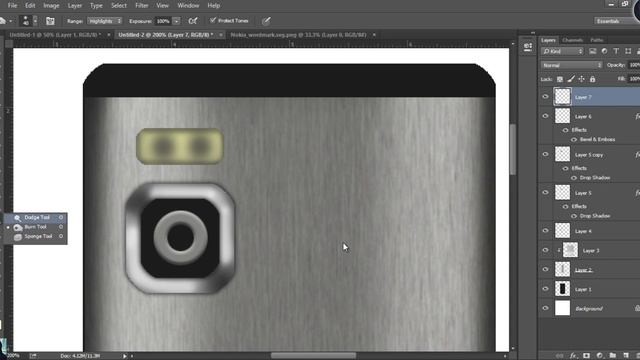Open the Essentials workspace dropdown
The height and width of the screenshot is (360, 640).
616,21
